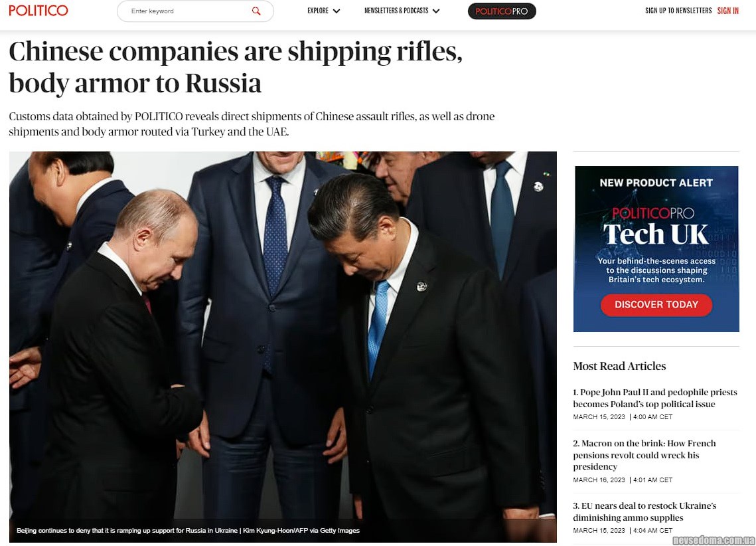Open Pope John Paul II article link

(654, 398)
